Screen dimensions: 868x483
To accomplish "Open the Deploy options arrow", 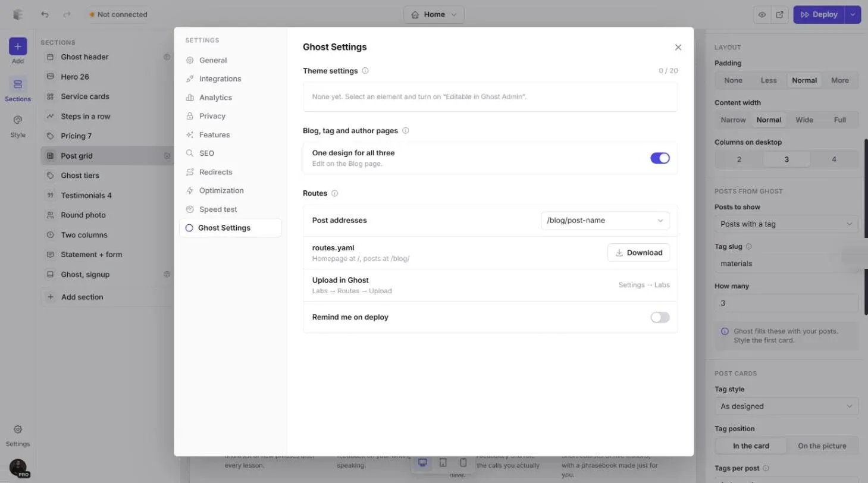I will [853, 14].
